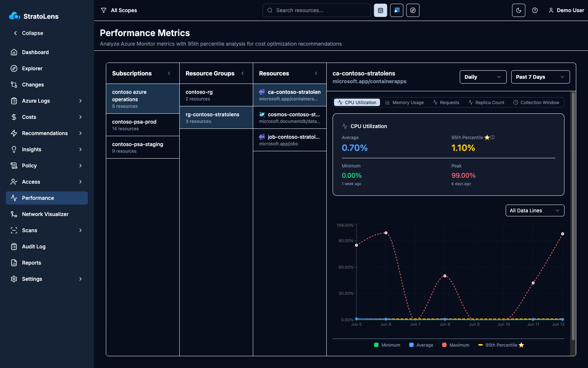Expand the Azure Logs submenu chevron
Viewport: 588px width, 368px height.
80,101
